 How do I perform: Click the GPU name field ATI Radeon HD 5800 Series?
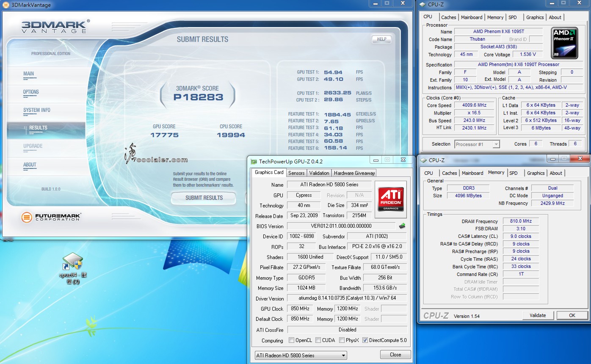(x=329, y=185)
